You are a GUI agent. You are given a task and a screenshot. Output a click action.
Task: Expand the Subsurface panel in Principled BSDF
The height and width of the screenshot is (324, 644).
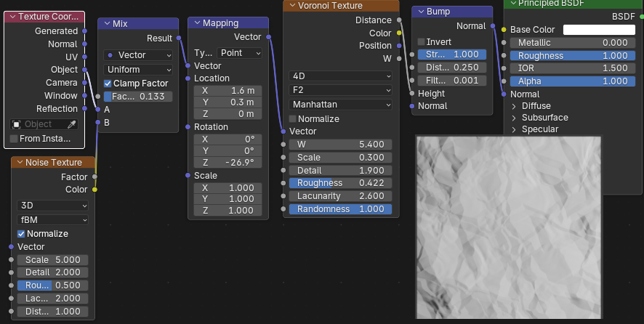pos(514,118)
